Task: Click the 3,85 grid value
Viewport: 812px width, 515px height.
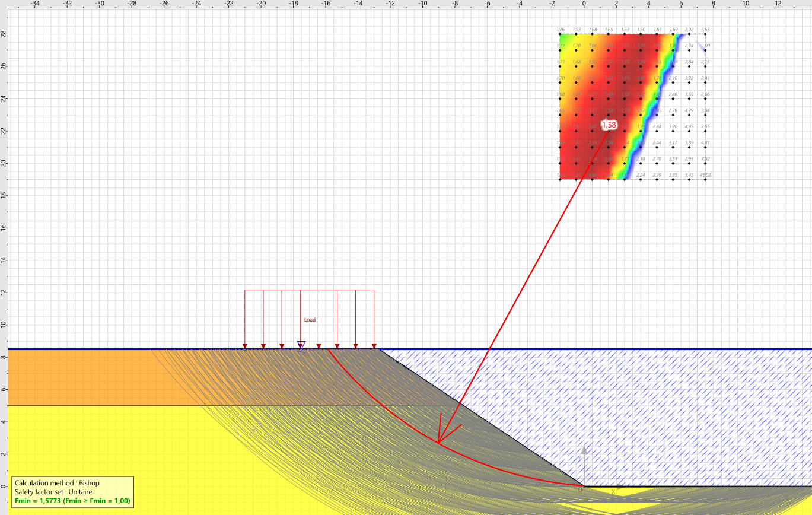Action: coord(673,175)
